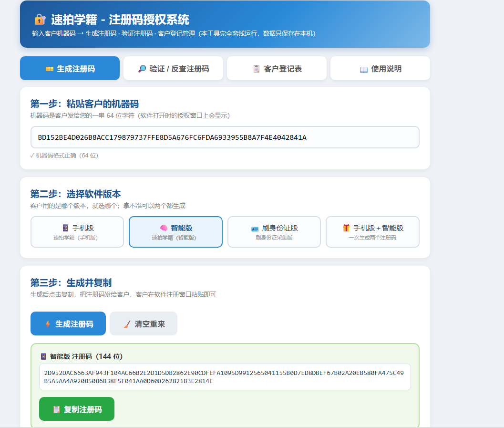The width and height of the screenshot is (504, 428).
Task: Focus the machine code input field
Action: click(x=225, y=137)
